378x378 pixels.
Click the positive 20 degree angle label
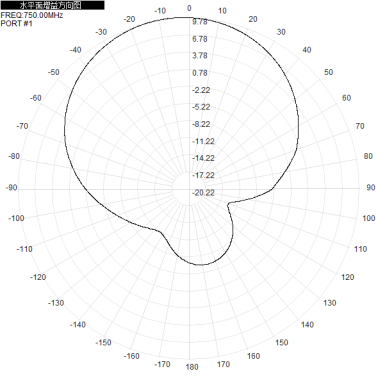coord(253,19)
